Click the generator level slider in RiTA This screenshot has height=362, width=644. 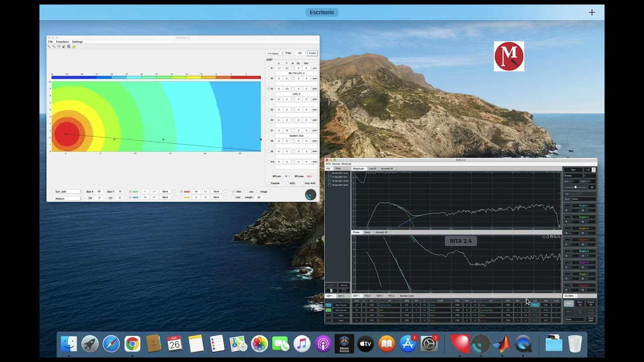(x=576, y=187)
